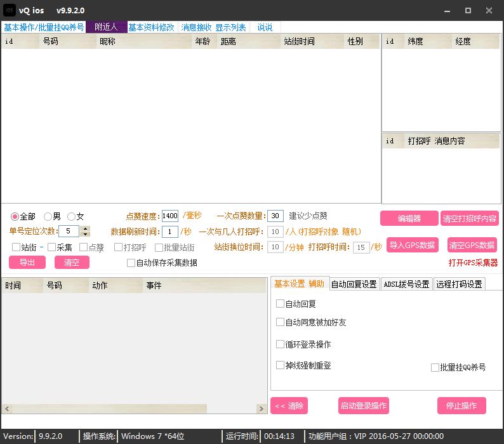This screenshot has height=444, width=504.
Task: Open the 消息接收 显示列表 tab
Action: pyautogui.click(x=213, y=27)
